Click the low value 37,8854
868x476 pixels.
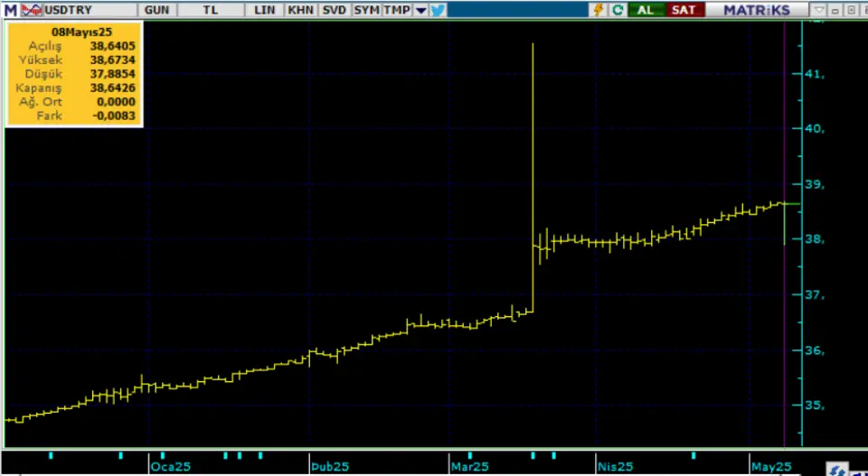112,74
